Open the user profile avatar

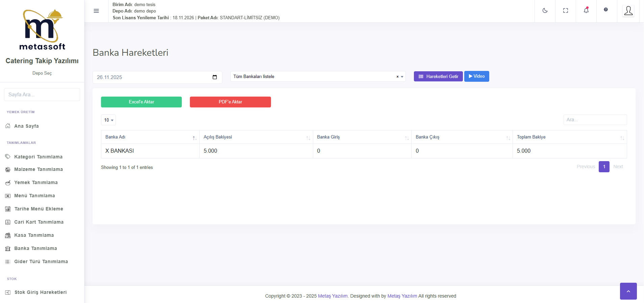point(628,11)
